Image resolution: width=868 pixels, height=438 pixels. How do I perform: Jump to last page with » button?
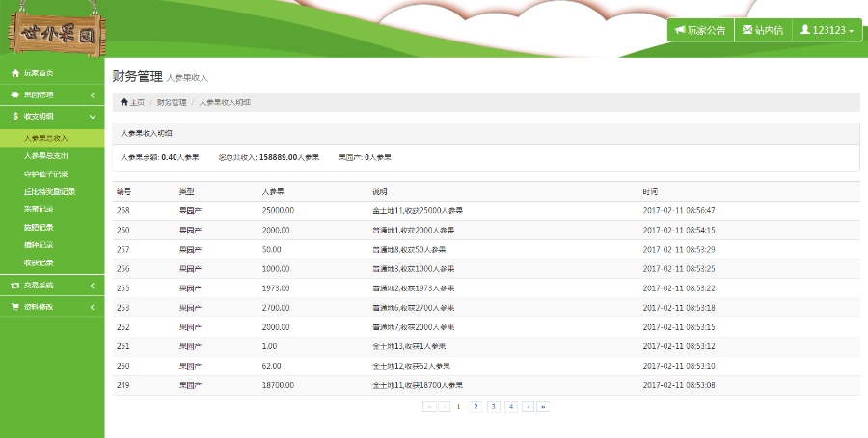pos(543,406)
